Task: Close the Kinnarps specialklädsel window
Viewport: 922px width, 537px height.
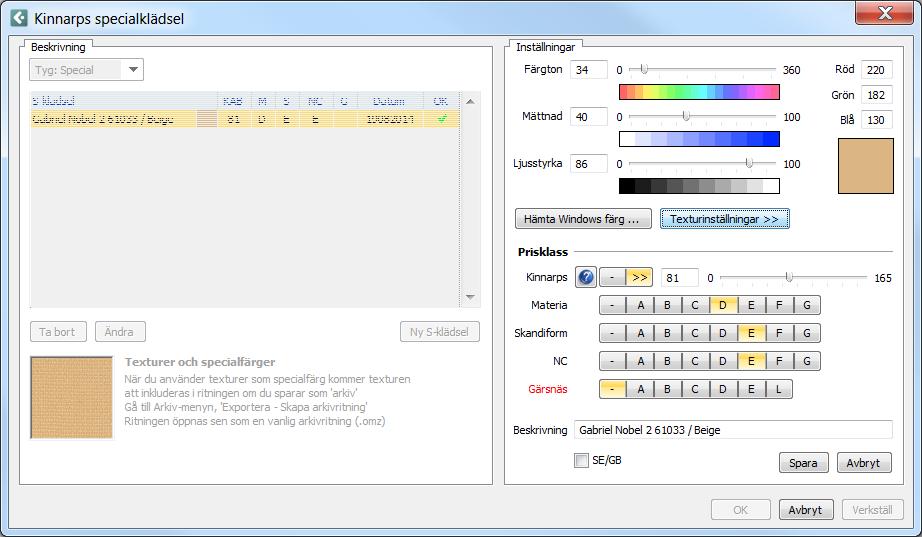Action: click(884, 12)
